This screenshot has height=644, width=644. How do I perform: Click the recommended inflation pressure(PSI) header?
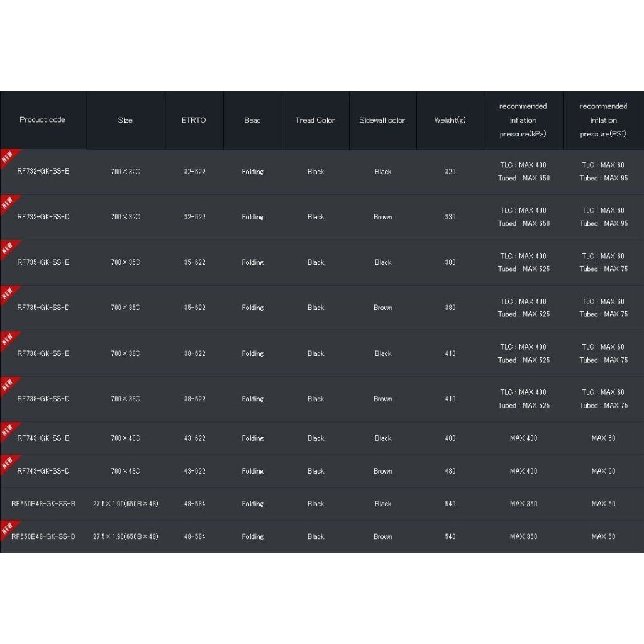point(603,120)
